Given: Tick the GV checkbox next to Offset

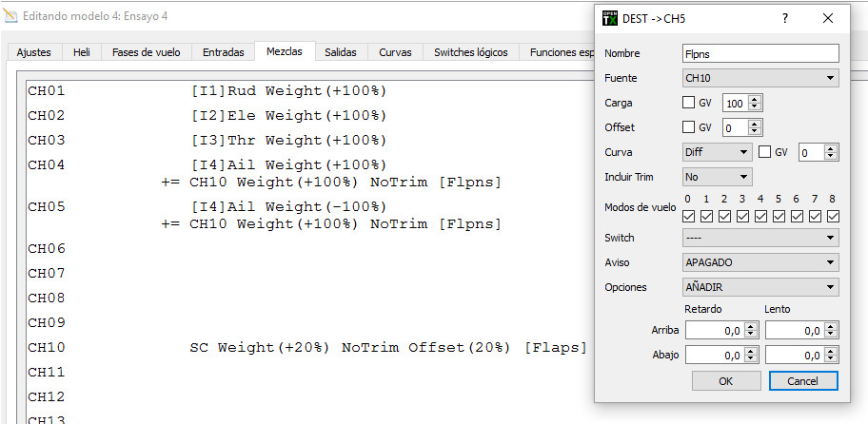Looking at the screenshot, I should pyautogui.click(x=689, y=127).
